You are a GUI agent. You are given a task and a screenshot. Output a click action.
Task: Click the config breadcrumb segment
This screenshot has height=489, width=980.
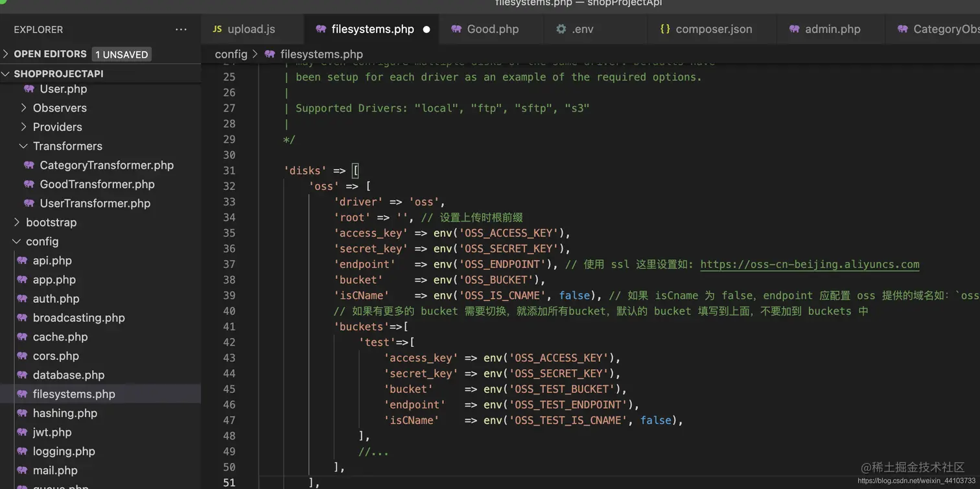(231, 54)
